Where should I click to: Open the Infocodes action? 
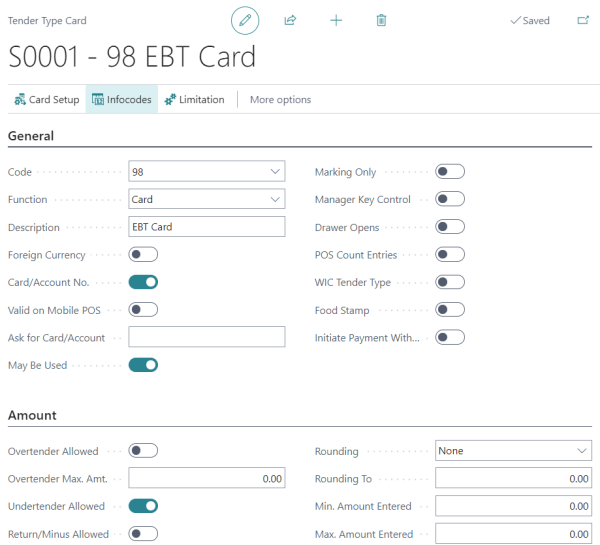coord(122,100)
